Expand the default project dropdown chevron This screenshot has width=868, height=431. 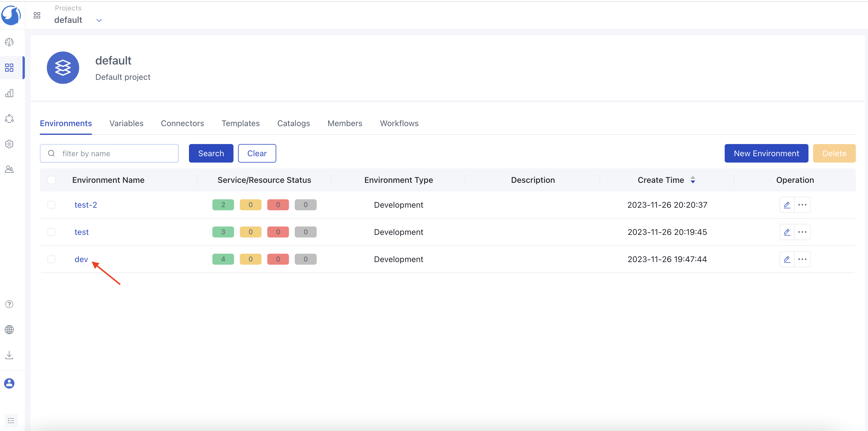tap(99, 20)
